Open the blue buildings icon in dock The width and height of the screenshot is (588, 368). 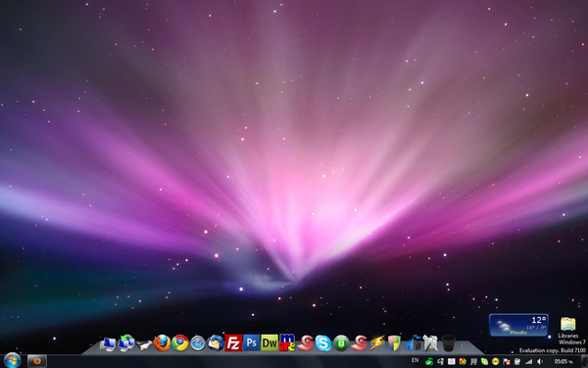pyautogui.click(x=413, y=342)
